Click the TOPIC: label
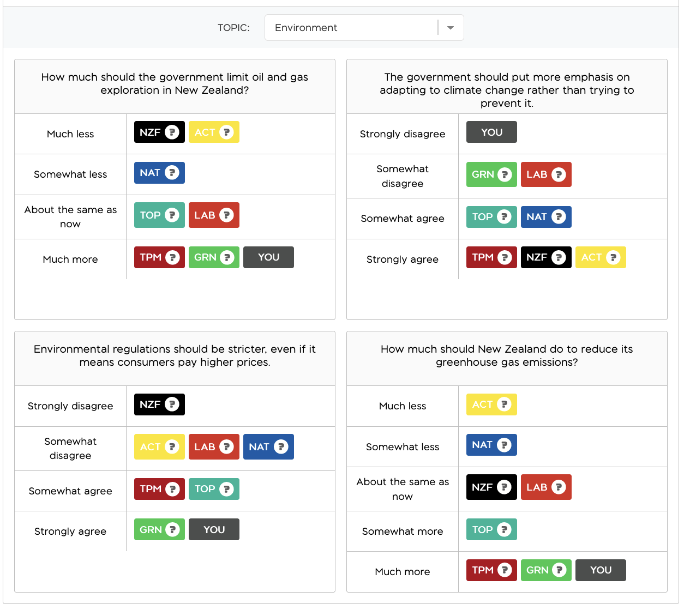The image size is (696, 616). click(233, 28)
